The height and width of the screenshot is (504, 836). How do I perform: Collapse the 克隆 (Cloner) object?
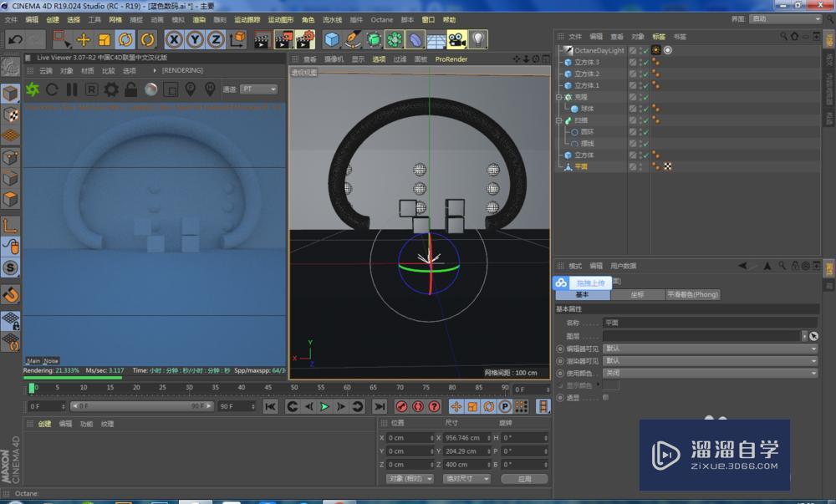point(558,97)
